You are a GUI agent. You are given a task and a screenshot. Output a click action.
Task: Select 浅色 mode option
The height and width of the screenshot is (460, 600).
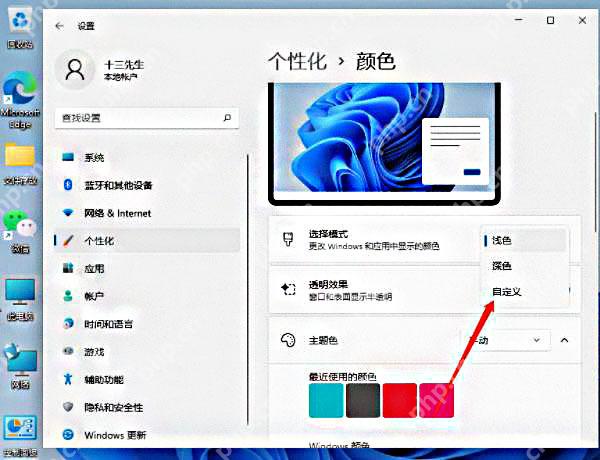[525, 240]
